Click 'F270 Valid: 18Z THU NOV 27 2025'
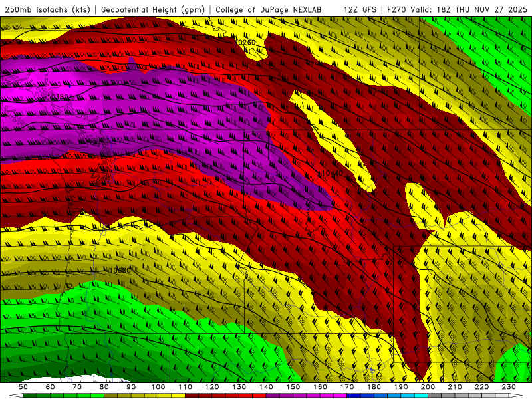This screenshot has width=532, height=399. 457,9
